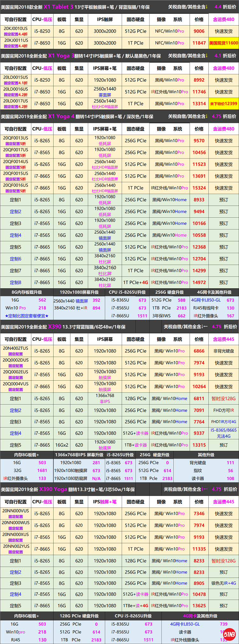Click the 1TBe+读+4G storage cell
Screen dimensions: 239x644
coord(136,605)
